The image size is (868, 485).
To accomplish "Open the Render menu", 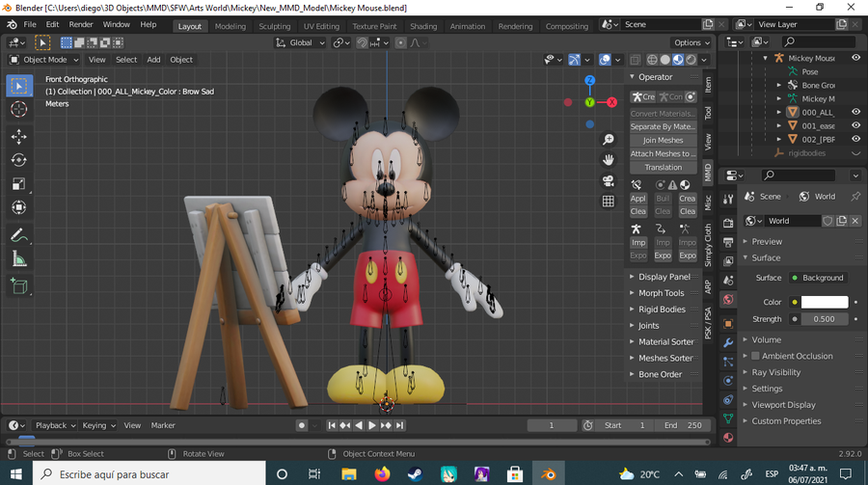I will pyautogui.click(x=81, y=24).
